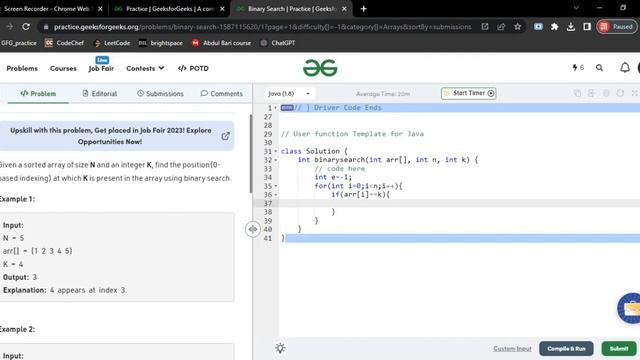Open the Custom Input link
The image size is (640, 360).
click(512, 348)
